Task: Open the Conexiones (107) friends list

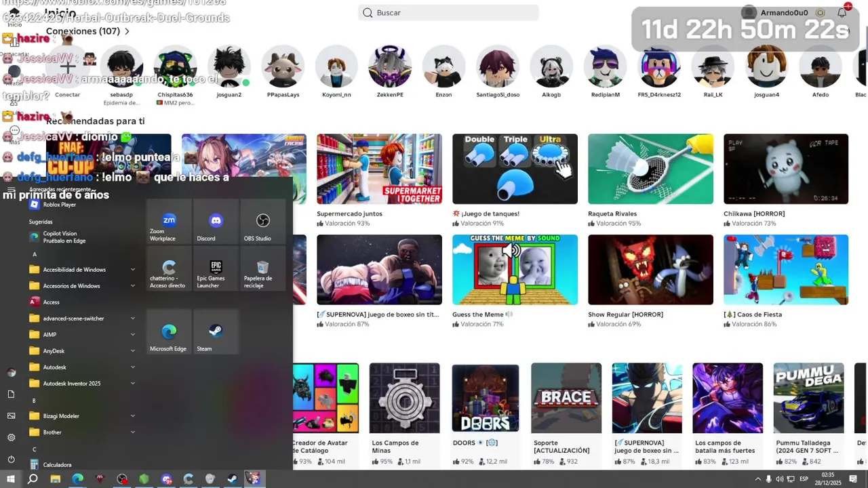Action: [x=87, y=31]
